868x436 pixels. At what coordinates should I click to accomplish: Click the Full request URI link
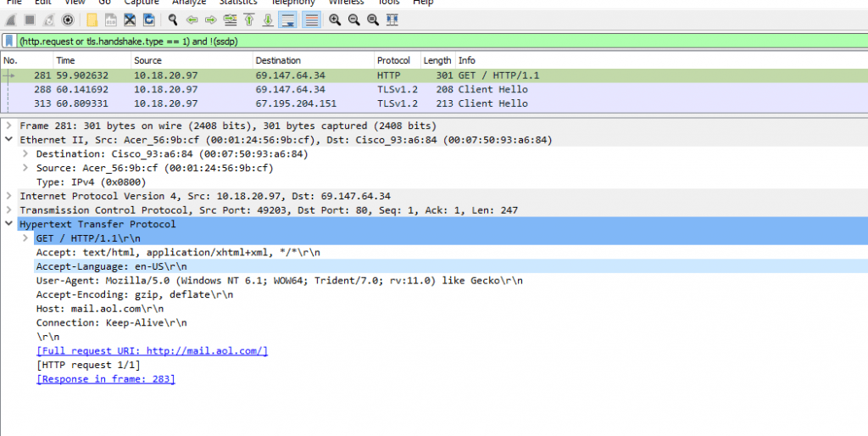152,351
